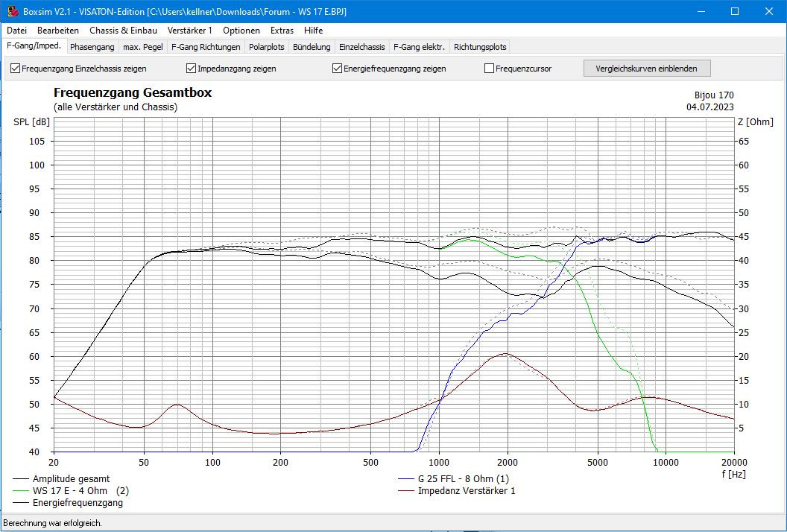
Task: Disable Frequenzgang Einzelchassis zeigen checkbox
Action: (16, 69)
